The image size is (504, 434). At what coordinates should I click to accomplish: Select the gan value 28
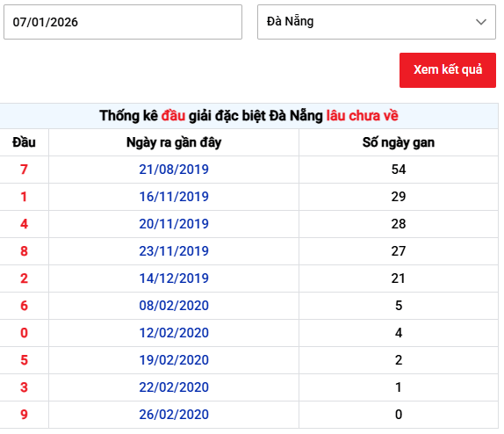399,224
